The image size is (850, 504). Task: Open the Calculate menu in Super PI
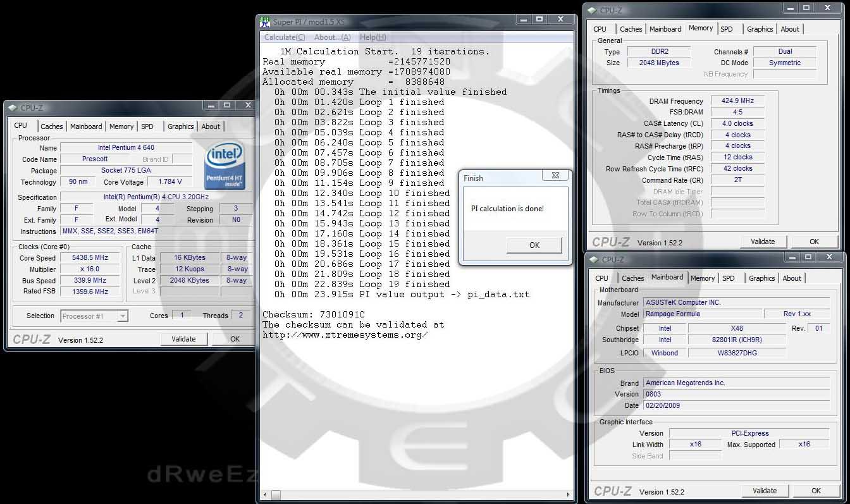285,37
